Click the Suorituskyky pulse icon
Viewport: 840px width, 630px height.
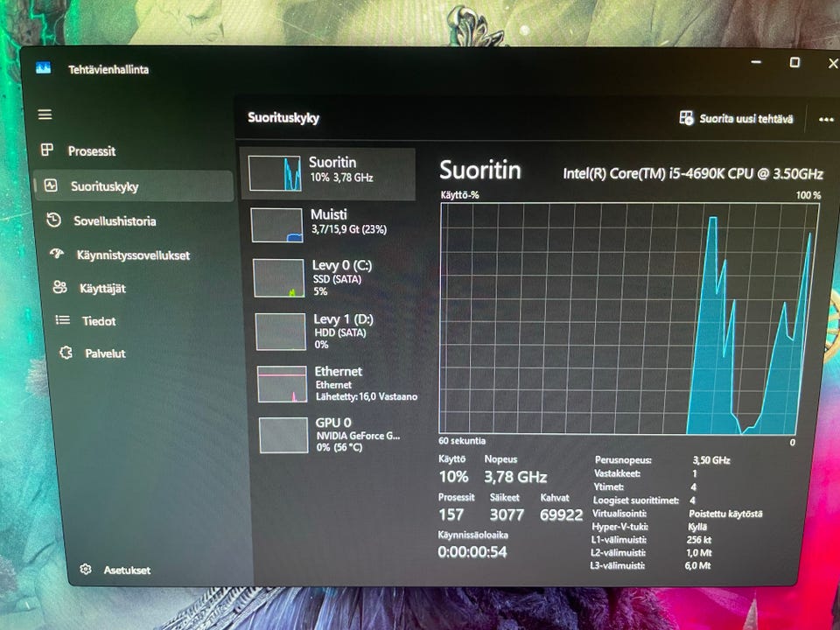[51, 185]
